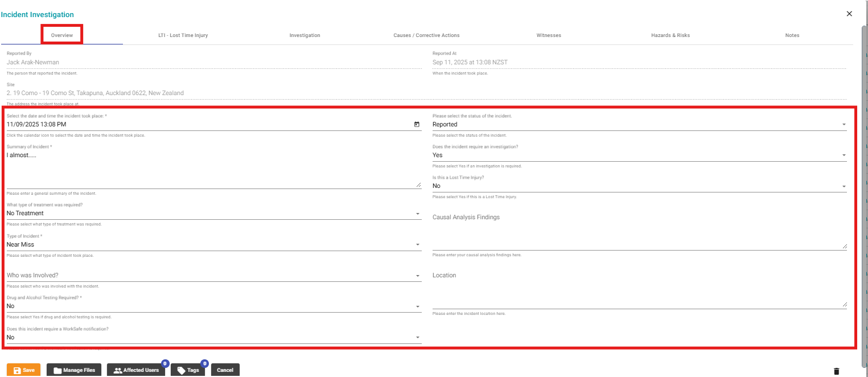Select the Hazards & Risks tab
The height and width of the screenshot is (377, 868).
pyautogui.click(x=670, y=35)
